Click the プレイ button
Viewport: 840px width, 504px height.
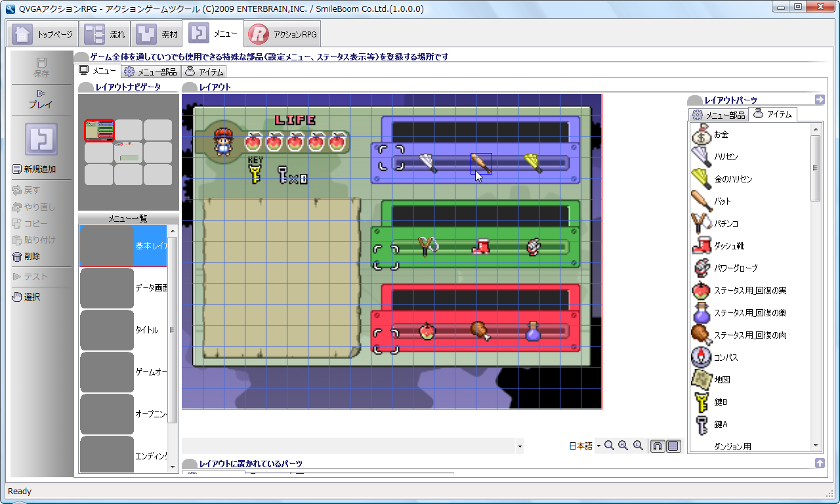[41, 99]
